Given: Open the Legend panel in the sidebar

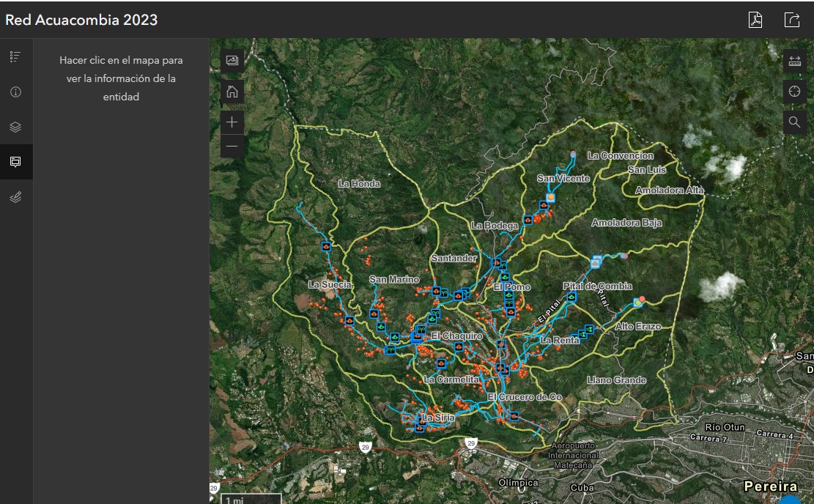Looking at the screenshot, I should pos(15,56).
